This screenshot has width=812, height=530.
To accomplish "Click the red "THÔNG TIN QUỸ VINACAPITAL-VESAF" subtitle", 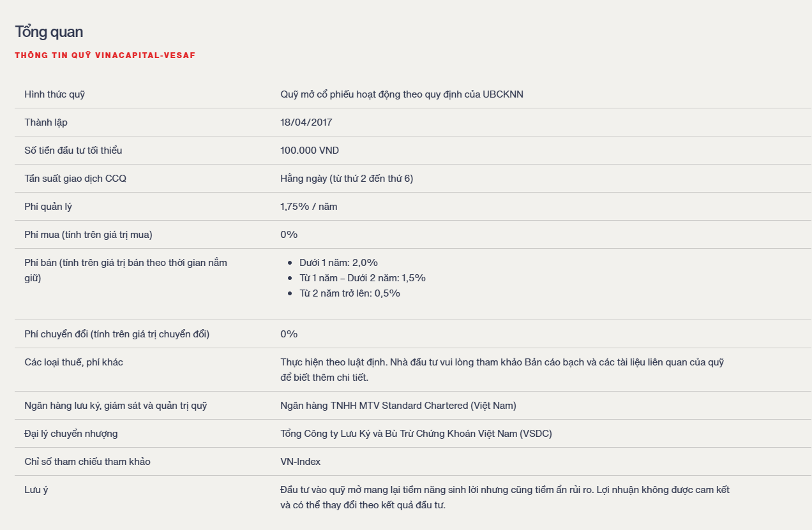I will click(x=105, y=55).
